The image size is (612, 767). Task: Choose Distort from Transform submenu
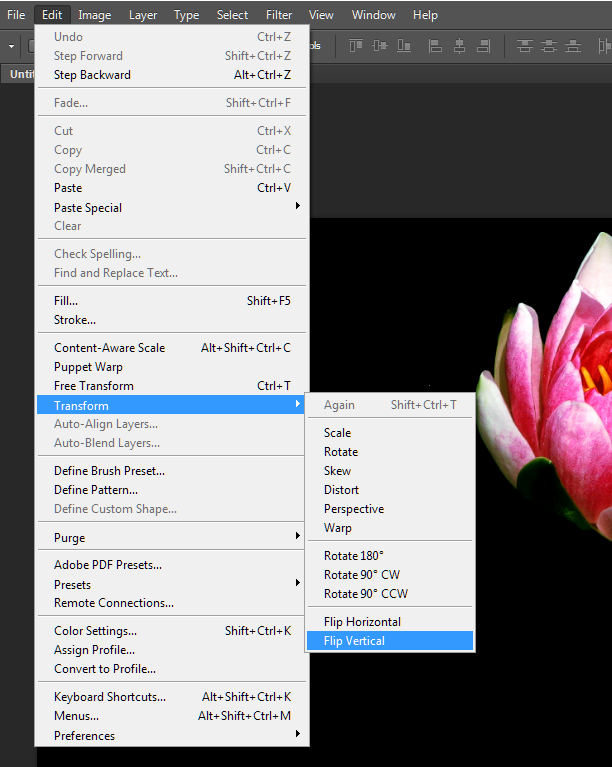(x=390, y=490)
